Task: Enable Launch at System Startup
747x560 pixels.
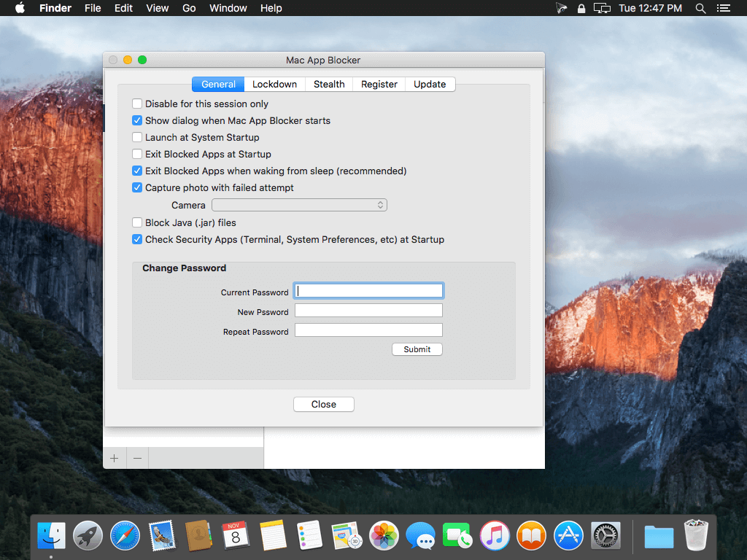Action: point(137,137)
